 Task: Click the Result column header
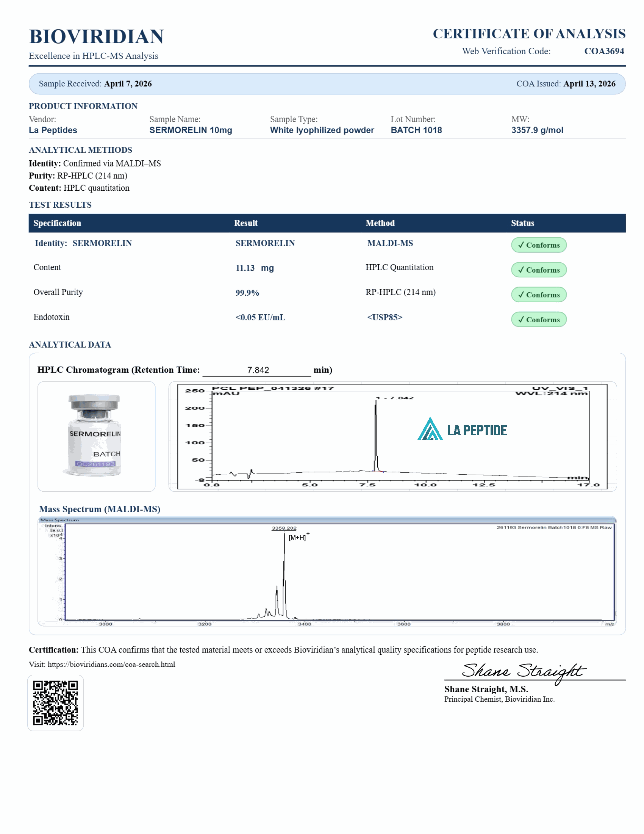pyautogui.click(x=246, y=223)
